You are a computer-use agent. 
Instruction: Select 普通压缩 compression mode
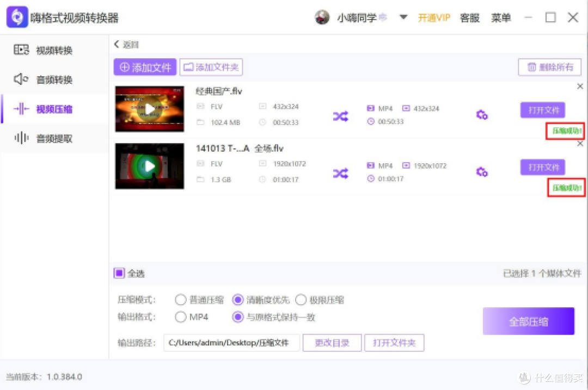coord(180,300)
